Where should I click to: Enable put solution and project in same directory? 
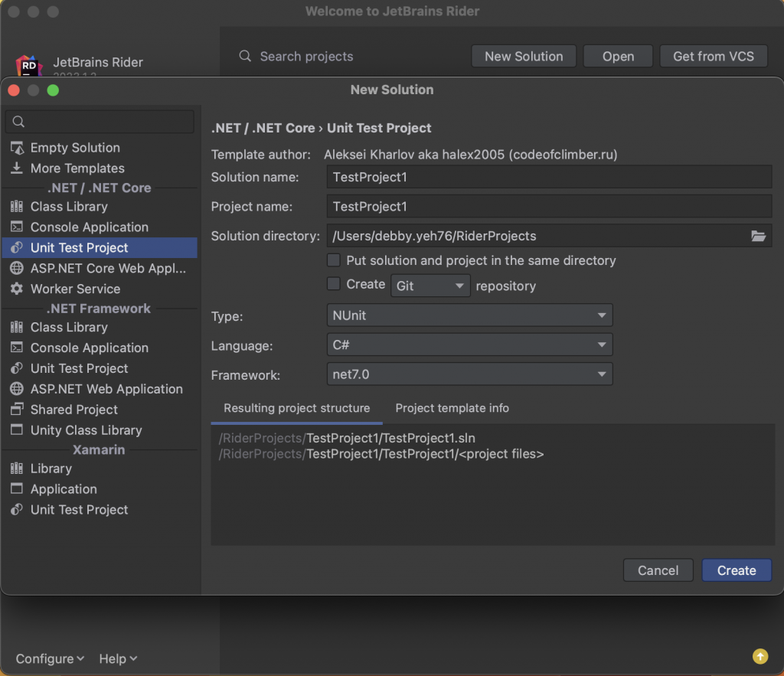[334, 260]
